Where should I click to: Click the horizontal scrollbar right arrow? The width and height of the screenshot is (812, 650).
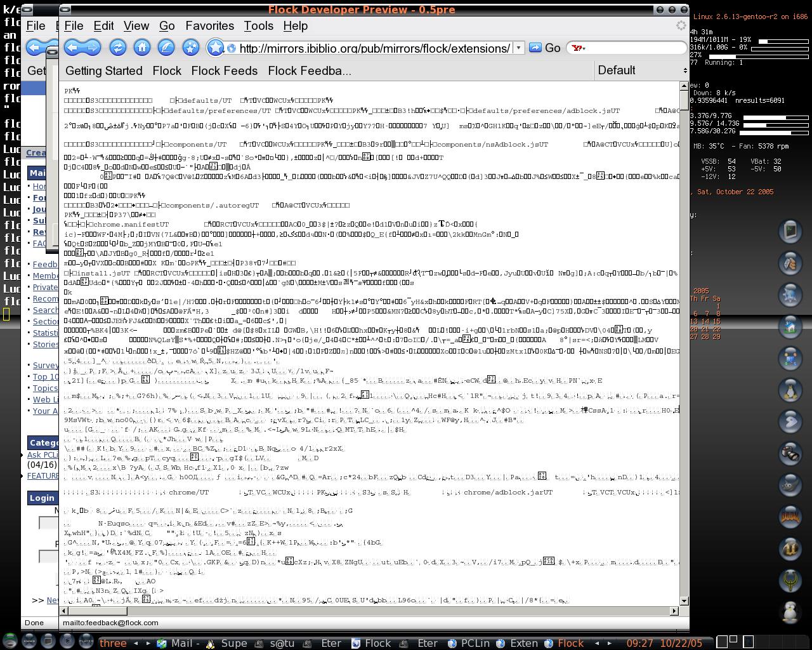point(674,611)
